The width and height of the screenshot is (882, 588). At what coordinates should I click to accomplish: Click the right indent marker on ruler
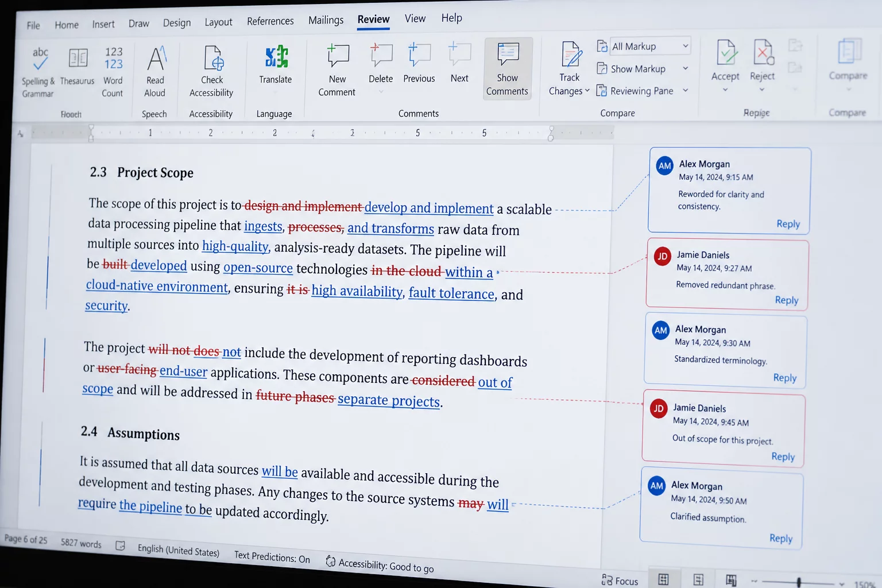[551, 138]
